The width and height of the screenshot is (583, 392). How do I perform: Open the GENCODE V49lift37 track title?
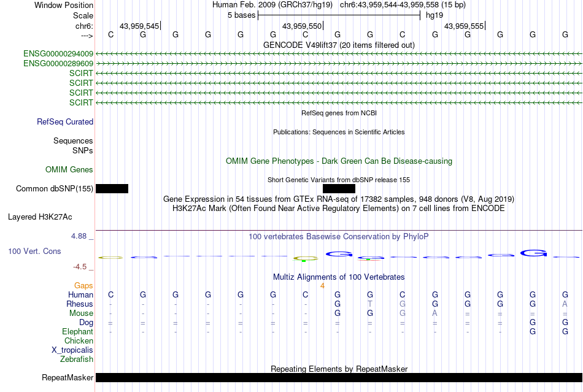[x=339, y=45]
